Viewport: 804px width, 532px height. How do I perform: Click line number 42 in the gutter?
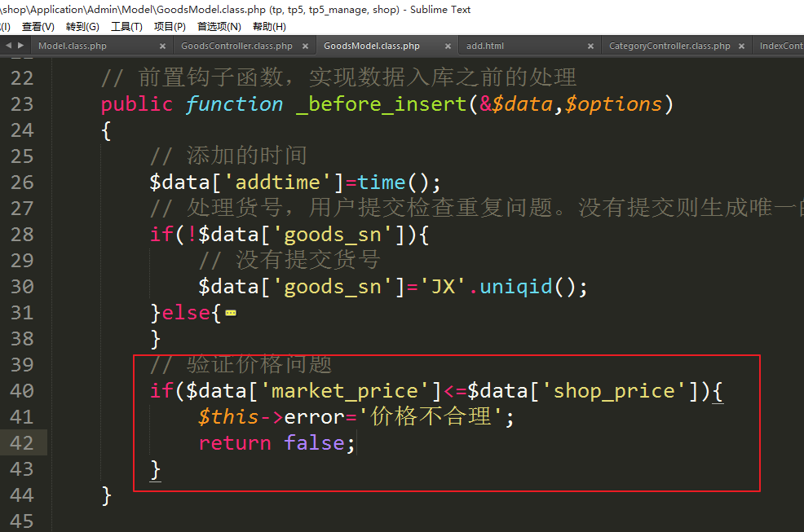click(22, 443)
